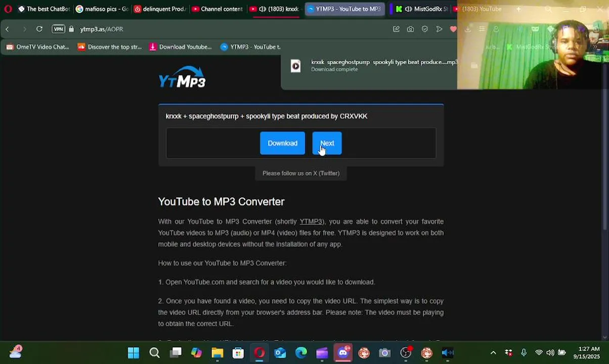Screen dimensions: 609x364
Task: Open 'OmeTV Video Chat...' bookmark
Action: (x=37, y=47)
